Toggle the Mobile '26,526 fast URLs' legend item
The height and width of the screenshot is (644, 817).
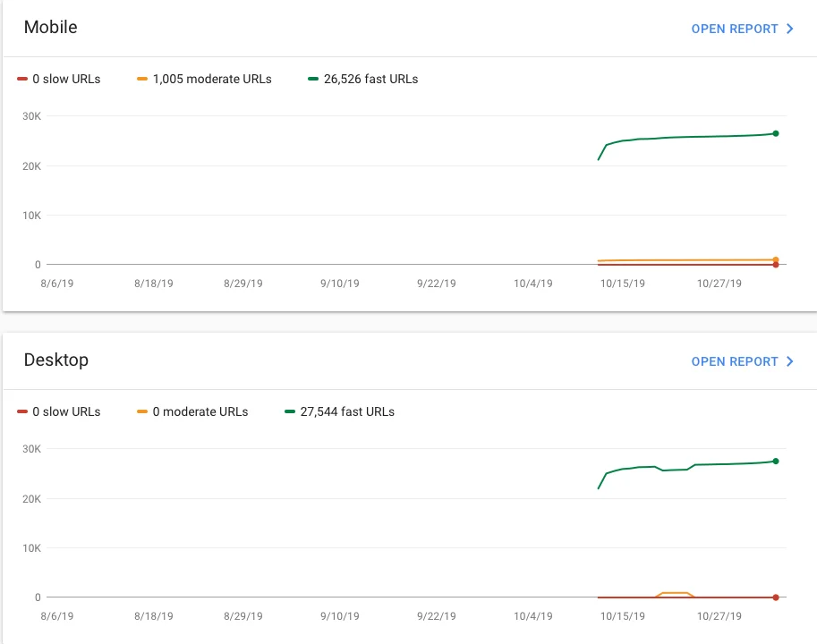pyautogui.click(x=363, y=79)
